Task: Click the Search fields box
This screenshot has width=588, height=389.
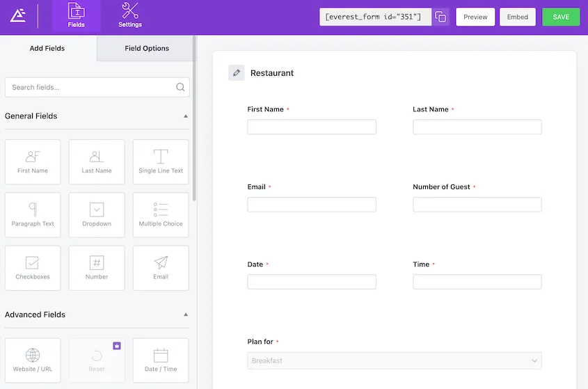Action: point(97,87)
